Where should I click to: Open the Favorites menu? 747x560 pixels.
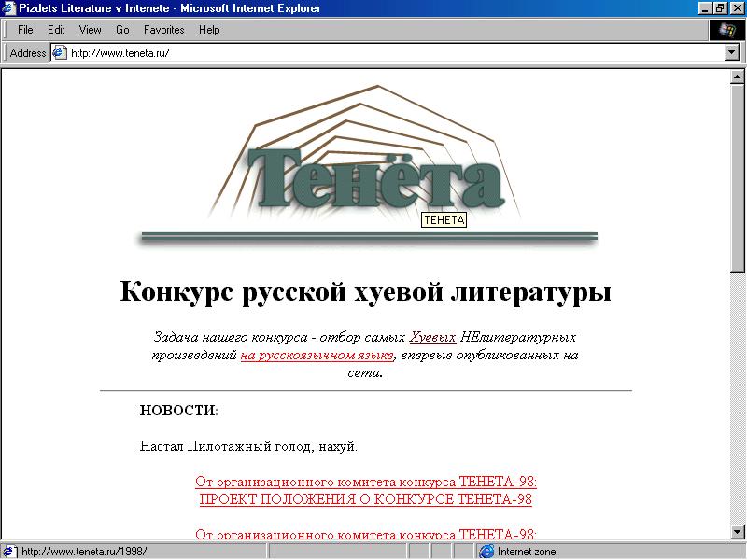164,30
